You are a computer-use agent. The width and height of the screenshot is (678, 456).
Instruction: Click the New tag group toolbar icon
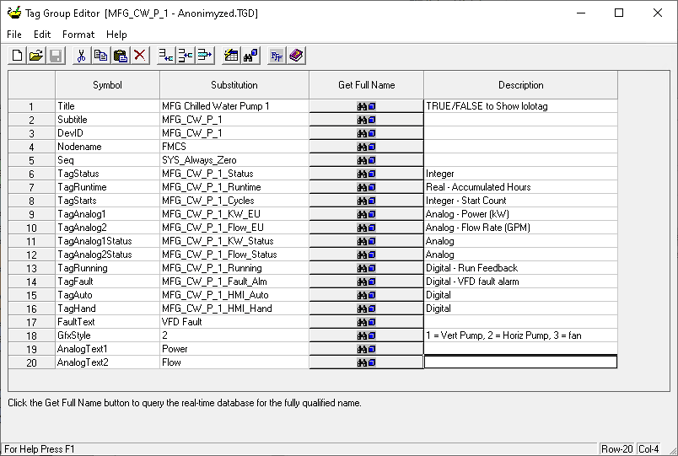17,56
